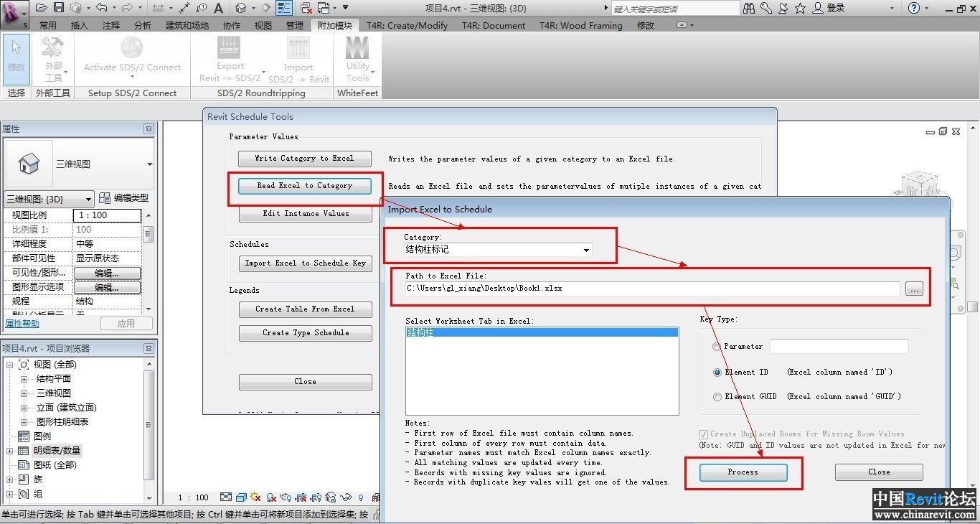Screen dimensions: 980x524
Task: Click the Switch Windows icon
Action: pos(324,8)
